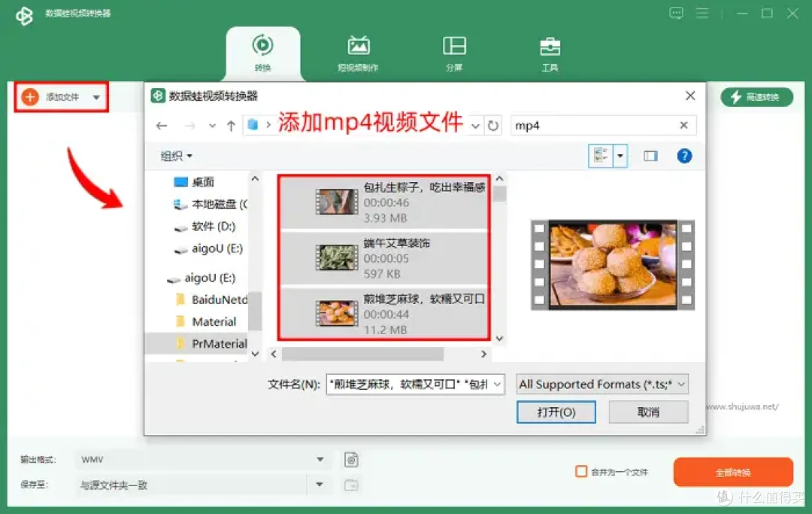
Task: Open the output format settings icon
Action: pyautogui.click(x=351, y=460)
